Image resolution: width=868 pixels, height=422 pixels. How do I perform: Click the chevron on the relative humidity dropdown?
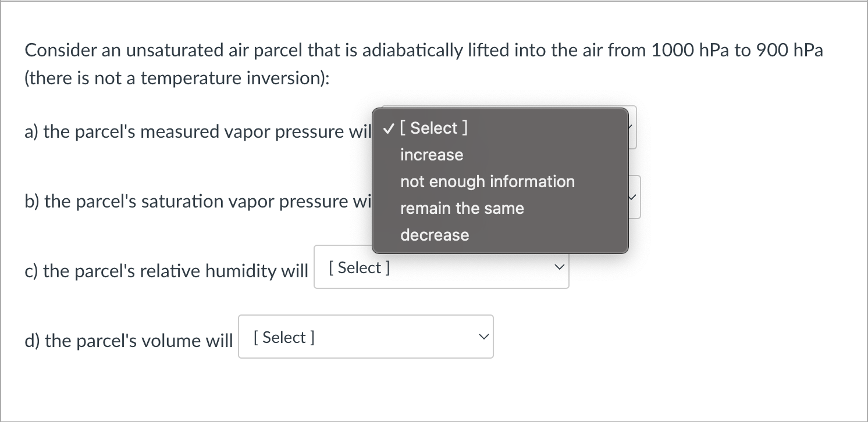click(x=559, y=267)
